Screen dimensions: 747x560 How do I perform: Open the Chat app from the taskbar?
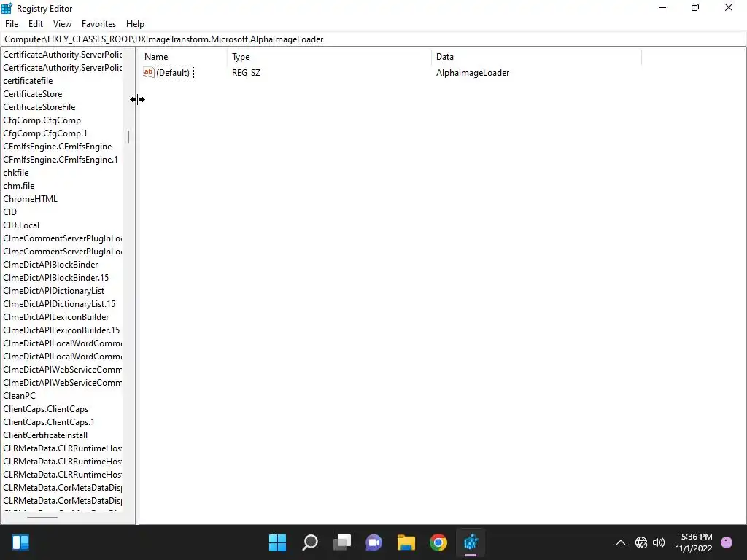click(x=374, y=542)
